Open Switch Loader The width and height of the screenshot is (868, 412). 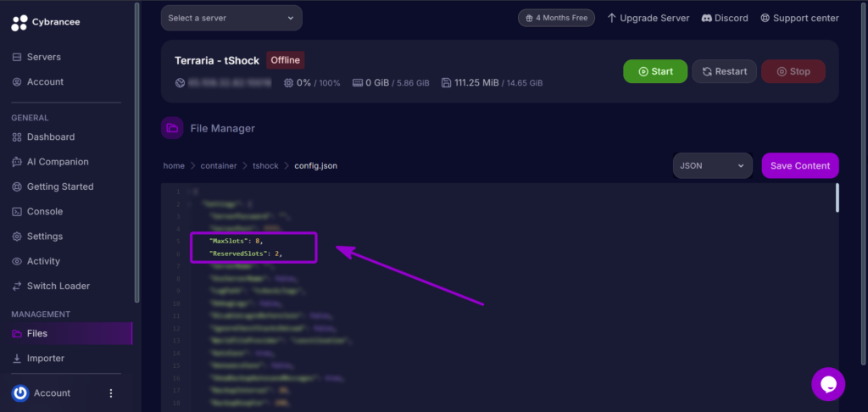pos(58,287)
